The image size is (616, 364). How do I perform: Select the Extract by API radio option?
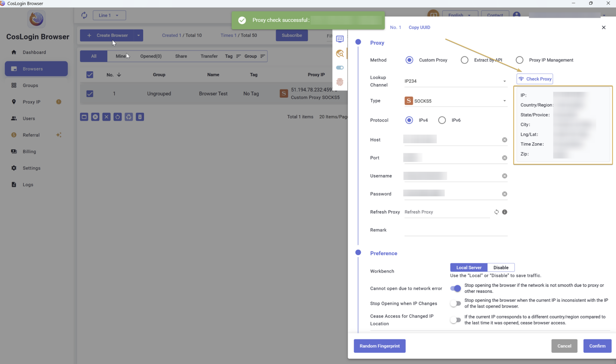pyautogui.click(x=464, y=60)
